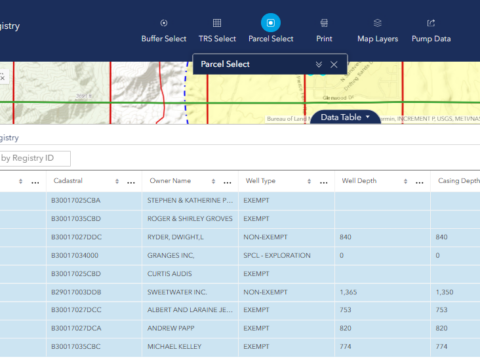Image resolution: width=480 pixels, height=360 pixels.
Task: Open Cadastral column options menu
Action: (131, 182)
